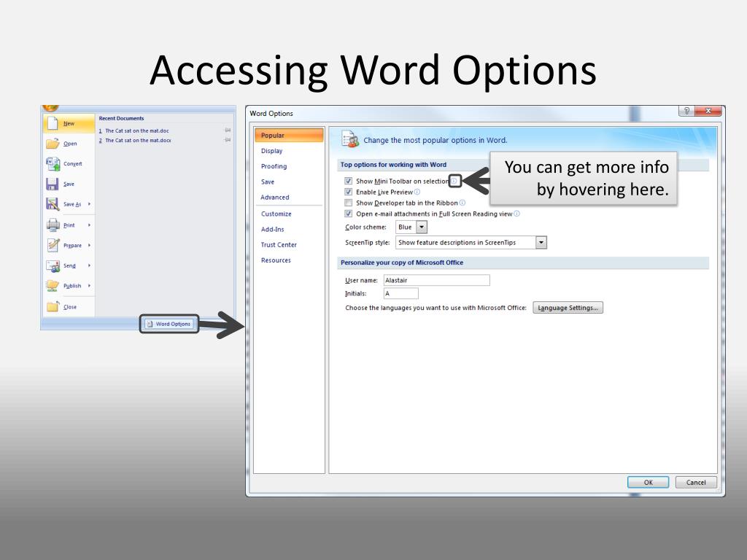
Task: Select the Save category in Word Options
Action: 289,182
